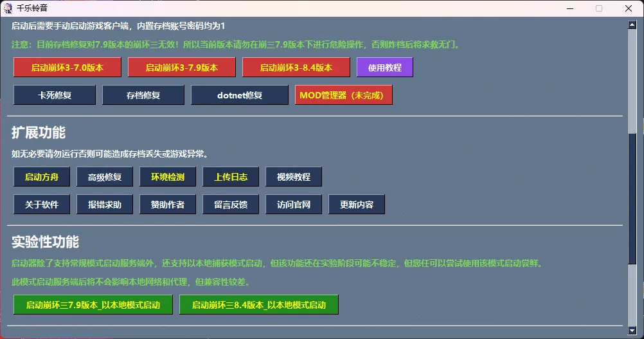The width and height of the screenshot is (644, 339).
Task: Open 赞助作者
Action: (168, 204)
